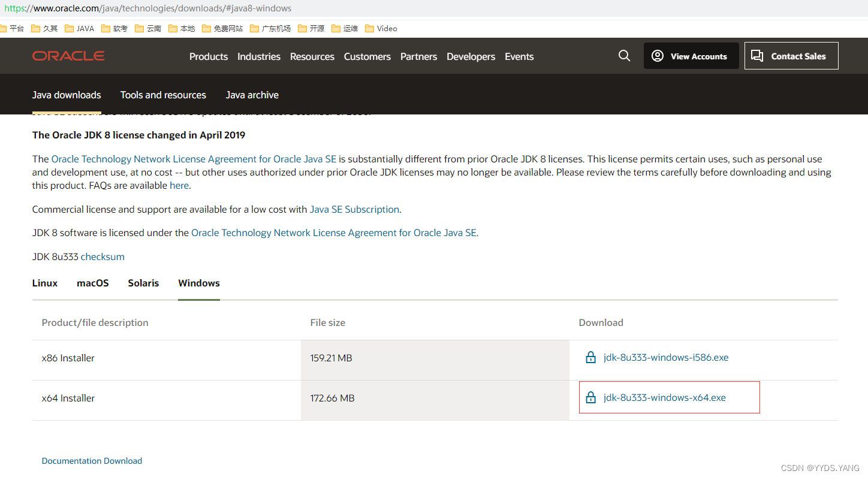
Task: Open the JDK 8u333 checksum link
Action: (x=103, y=256)
